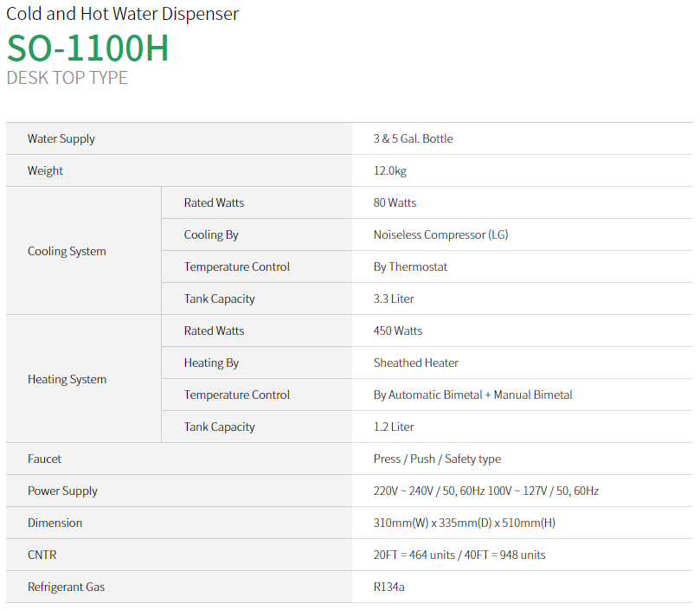Screen dimensions: 700x610
Task: Click the Heating System category cell
Action: [x=67, y=379]
